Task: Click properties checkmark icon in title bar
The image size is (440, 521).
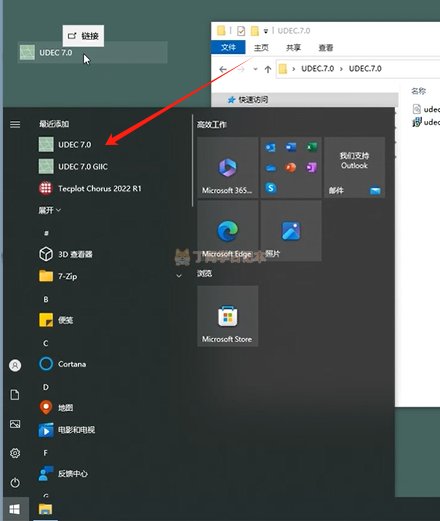Action: coord(241,31)
